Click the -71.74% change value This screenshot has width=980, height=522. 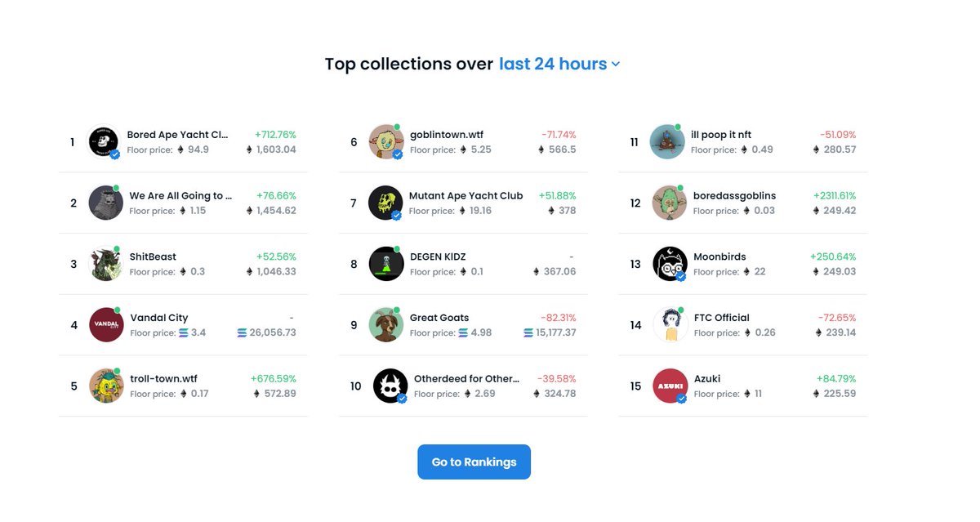click(559, 135)
